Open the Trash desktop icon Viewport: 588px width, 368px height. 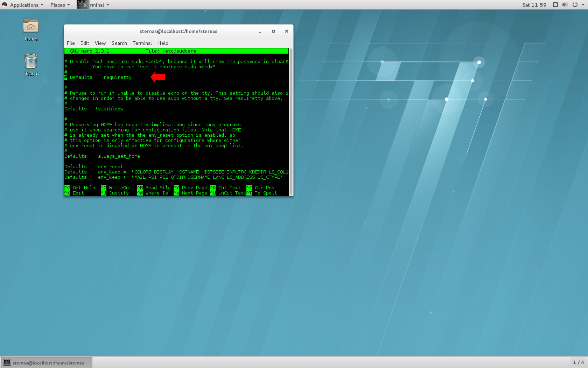31,65
